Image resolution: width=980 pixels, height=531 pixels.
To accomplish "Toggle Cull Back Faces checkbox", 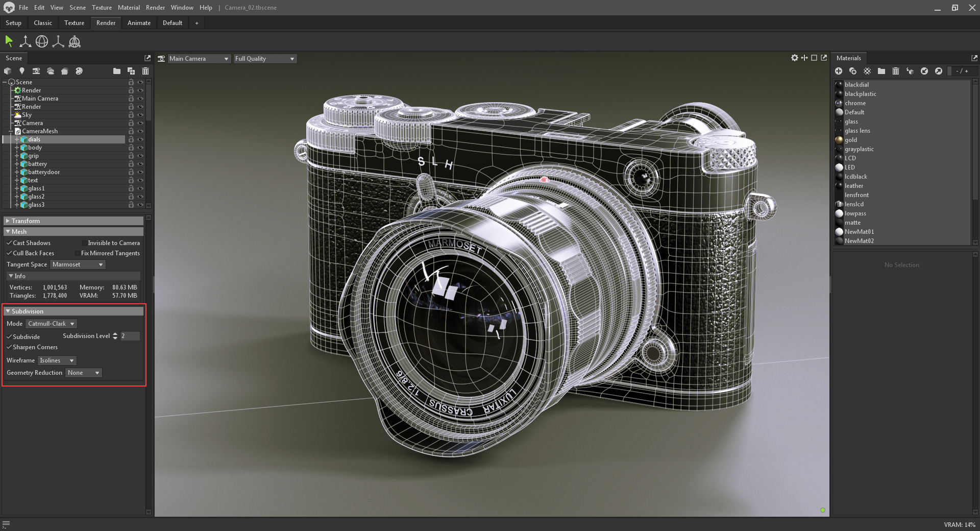I will coord(9,253).
